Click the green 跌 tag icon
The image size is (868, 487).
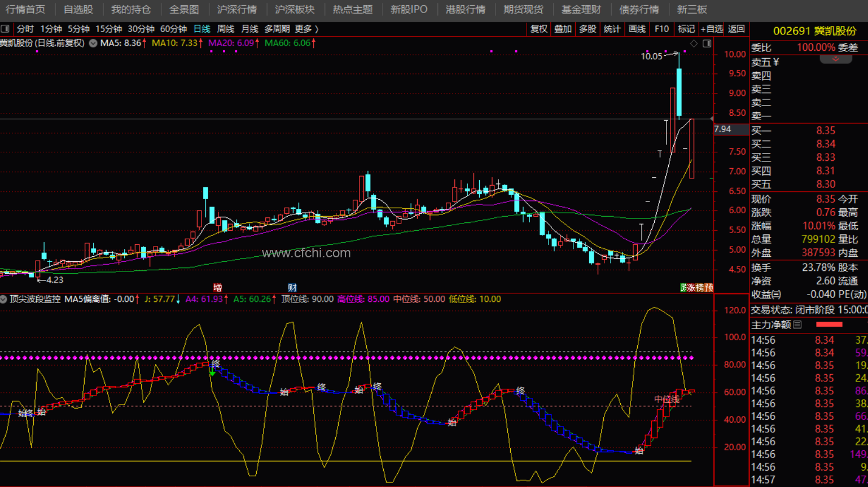coord(683,288)
